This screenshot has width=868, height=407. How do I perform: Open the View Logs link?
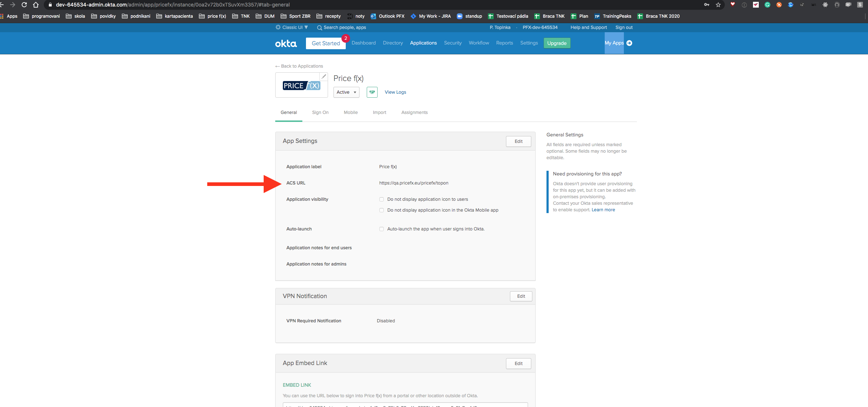(395, 92)
